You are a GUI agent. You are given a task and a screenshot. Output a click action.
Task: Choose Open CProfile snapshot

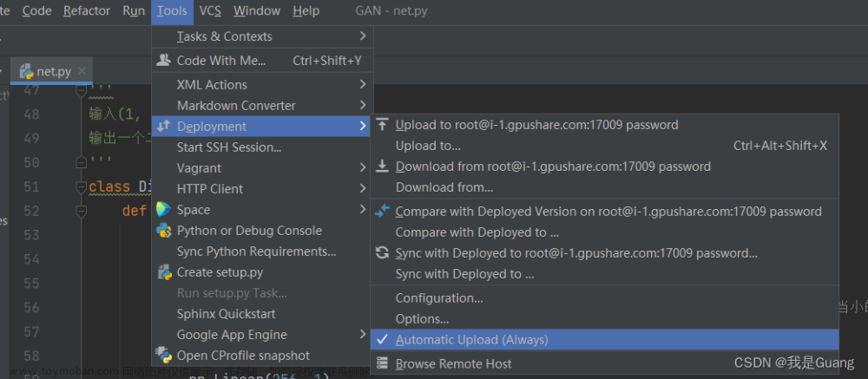pyautogui.click(x=262, y=356)
